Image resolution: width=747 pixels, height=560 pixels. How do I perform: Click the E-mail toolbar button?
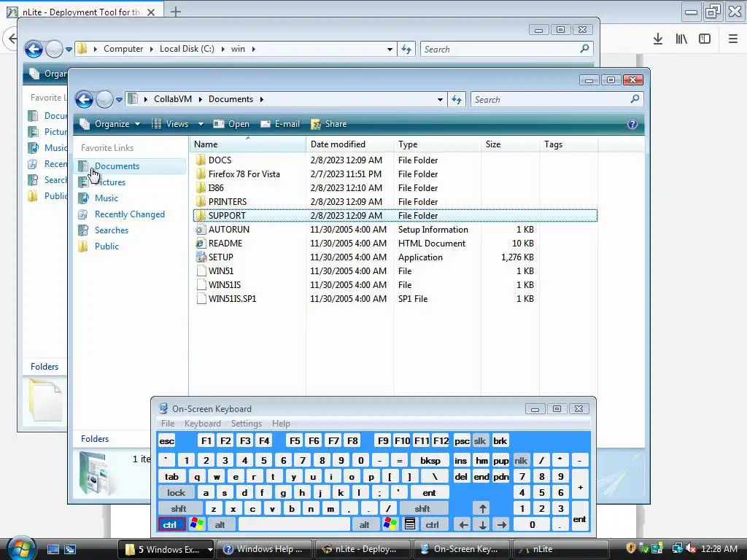click(281, 124)
